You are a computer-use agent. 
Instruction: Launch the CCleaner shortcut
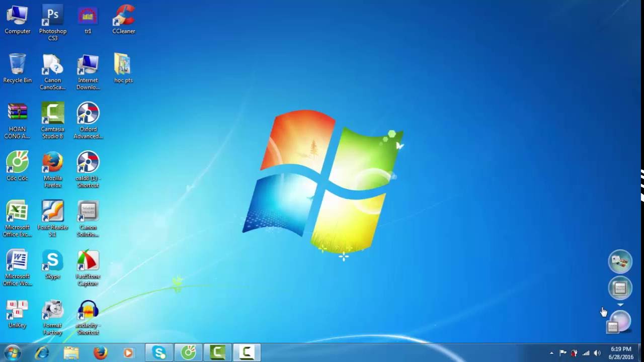coord(123,20)
